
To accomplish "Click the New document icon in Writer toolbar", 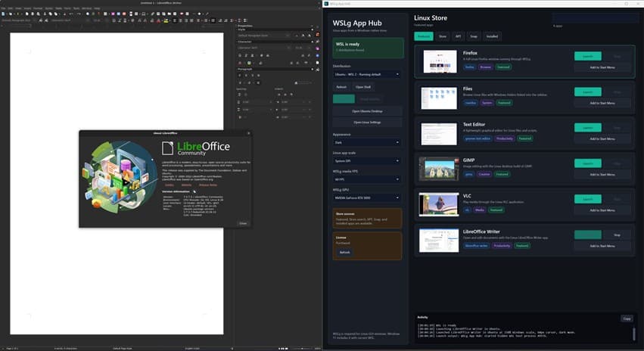I will coord(3,14).
